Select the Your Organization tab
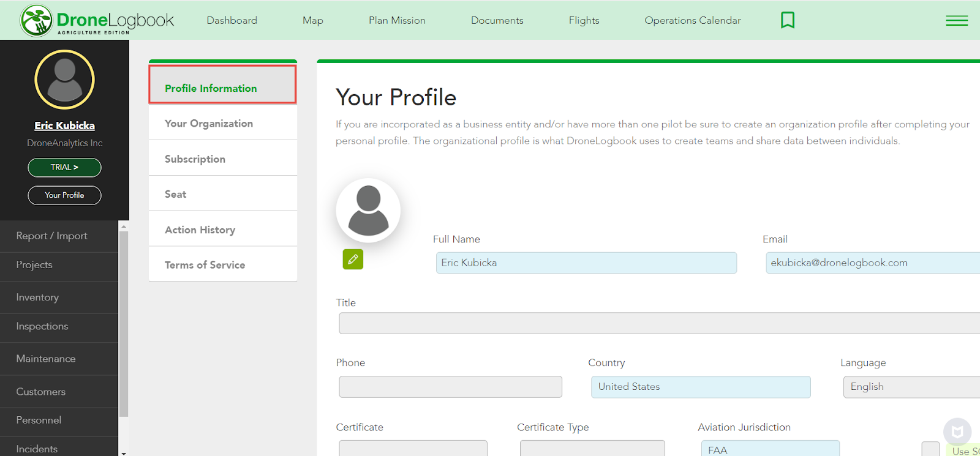 click(x=223, y=123)
